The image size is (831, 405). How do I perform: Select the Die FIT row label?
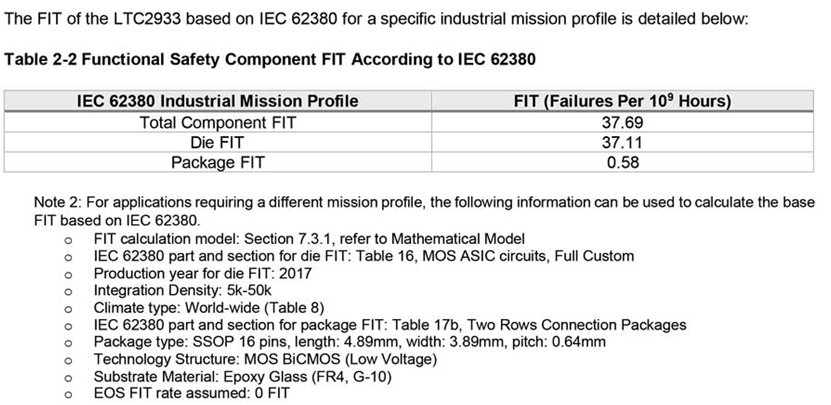pyautogui.click(x=217, y=142)
